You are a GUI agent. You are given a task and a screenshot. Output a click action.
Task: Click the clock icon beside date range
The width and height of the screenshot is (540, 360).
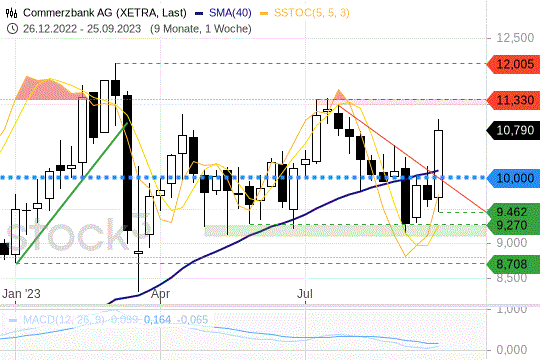coord(12,29)
